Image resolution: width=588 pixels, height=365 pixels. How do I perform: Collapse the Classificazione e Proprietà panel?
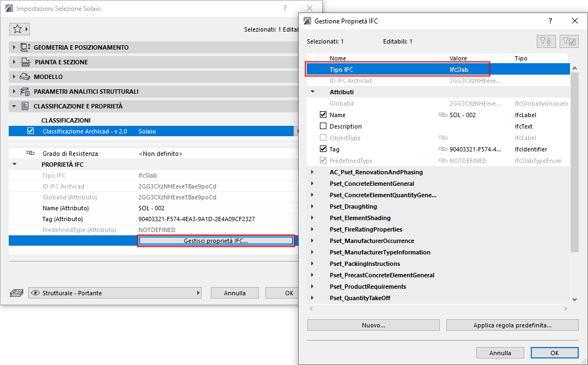(x=14, y=106)
